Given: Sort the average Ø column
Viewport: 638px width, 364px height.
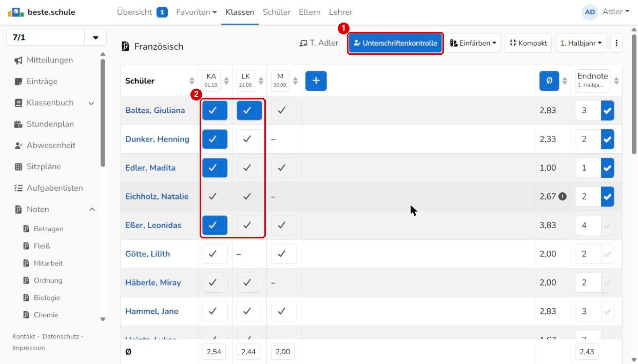Looking at the screenshot, I should [x=565, y=81].
